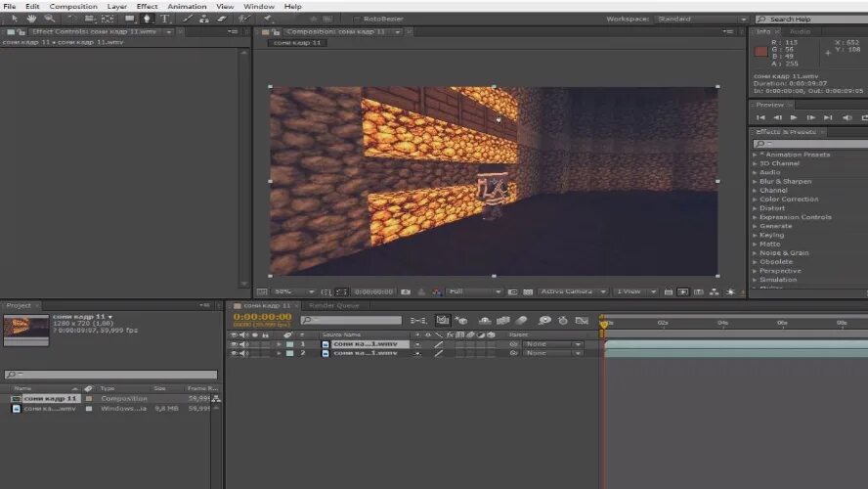The image size is (868, 489).
Task: Click the show channel RGB icon
Action: point(437,291)
